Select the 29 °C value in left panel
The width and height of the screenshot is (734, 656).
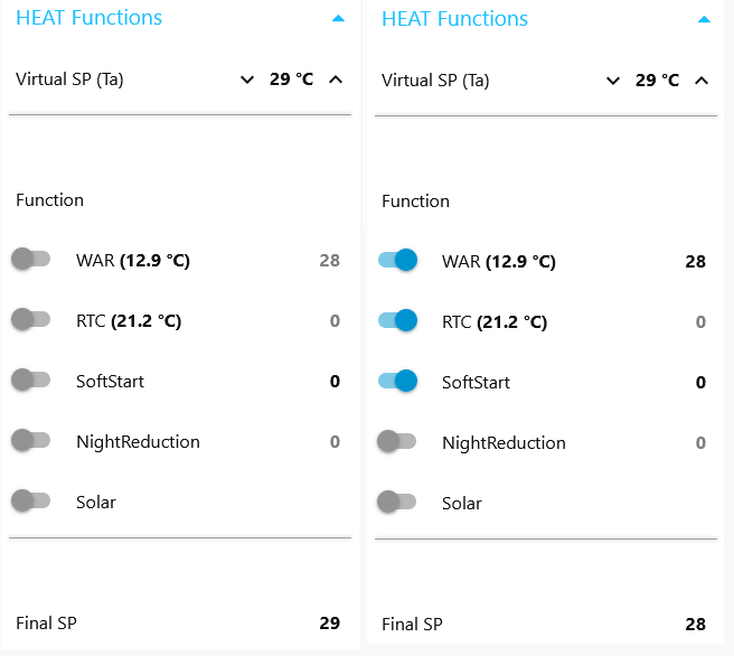click(x=291, y=80)
